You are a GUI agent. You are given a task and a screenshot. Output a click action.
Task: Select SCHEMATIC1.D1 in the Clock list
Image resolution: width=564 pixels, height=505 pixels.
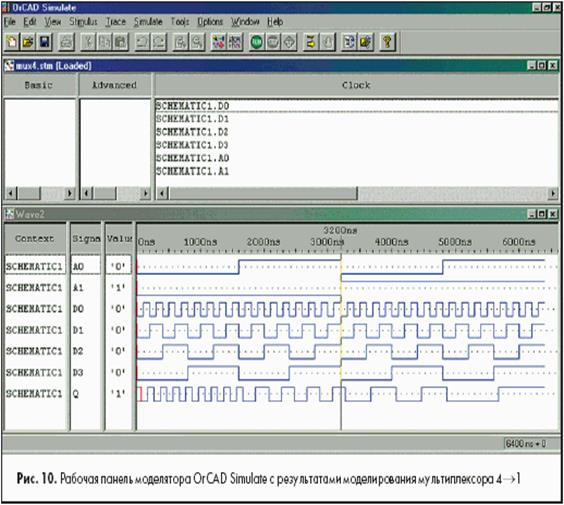[x=192, y=119]
